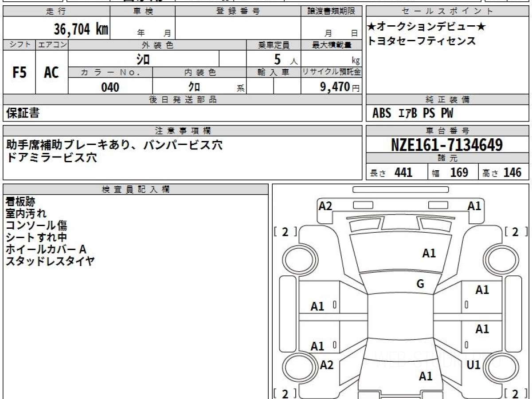The height and width of the screenshot is (399, 532).
Task: Click the 純正装備 header
Action: [x=448, y=100]
